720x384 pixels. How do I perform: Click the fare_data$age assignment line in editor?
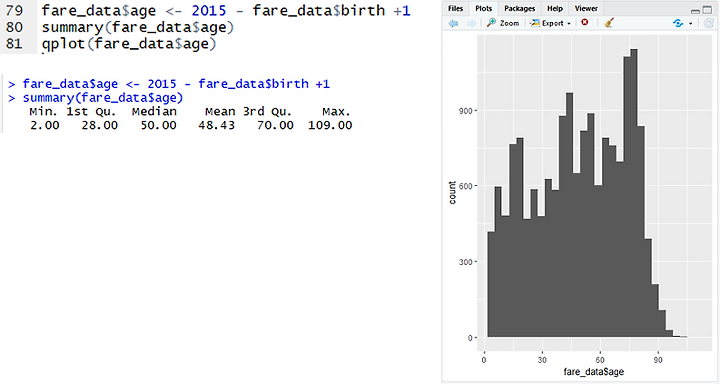pyautogui.click(x=226, y=11)
